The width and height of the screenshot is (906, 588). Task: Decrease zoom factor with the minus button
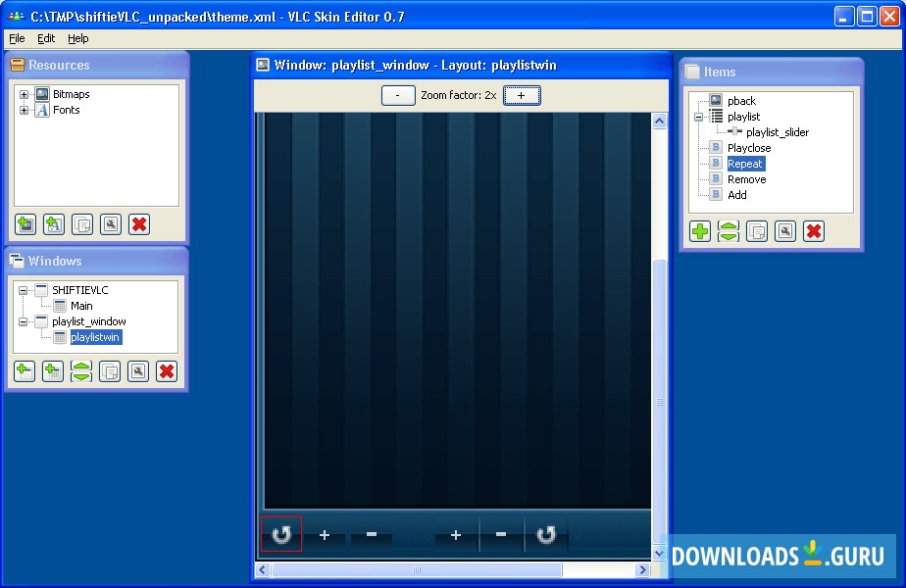click(x=398, y=95)
